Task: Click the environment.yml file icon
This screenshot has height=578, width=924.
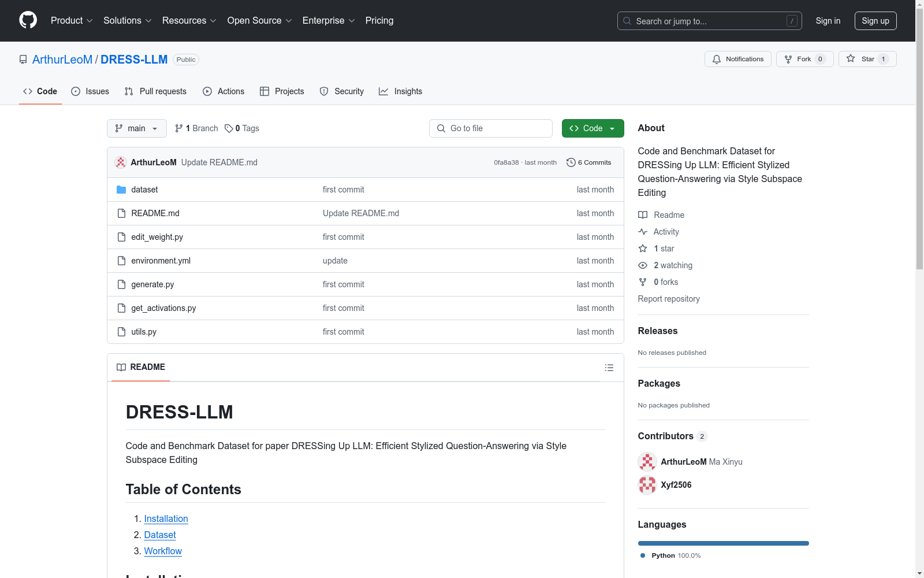Action: tap(121, 261)
